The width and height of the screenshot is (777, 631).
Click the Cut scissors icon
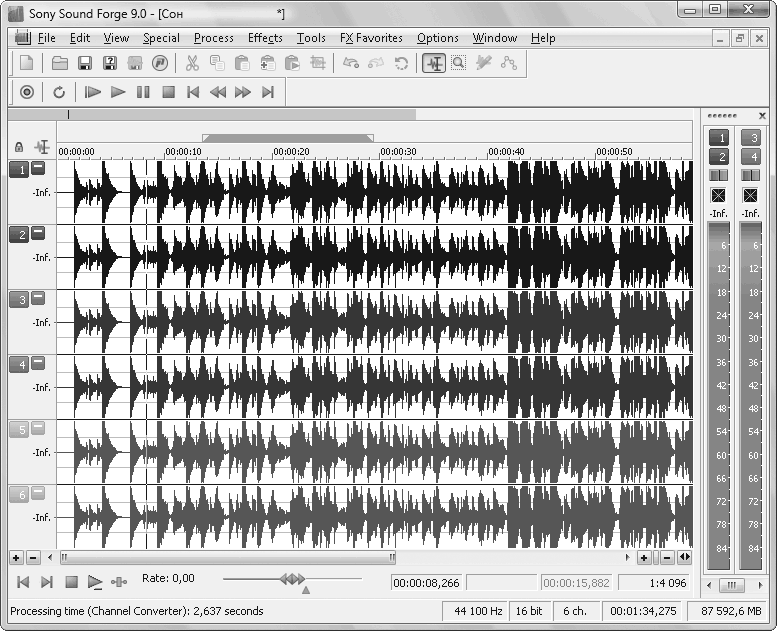[191, 63]
